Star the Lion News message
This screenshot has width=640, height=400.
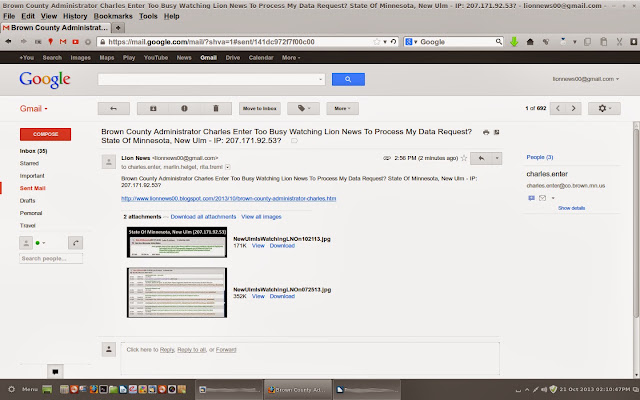pos(464,158)
